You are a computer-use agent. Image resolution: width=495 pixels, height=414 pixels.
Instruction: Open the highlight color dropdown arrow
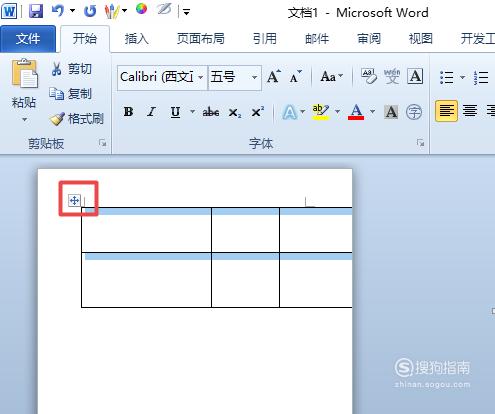337,111
